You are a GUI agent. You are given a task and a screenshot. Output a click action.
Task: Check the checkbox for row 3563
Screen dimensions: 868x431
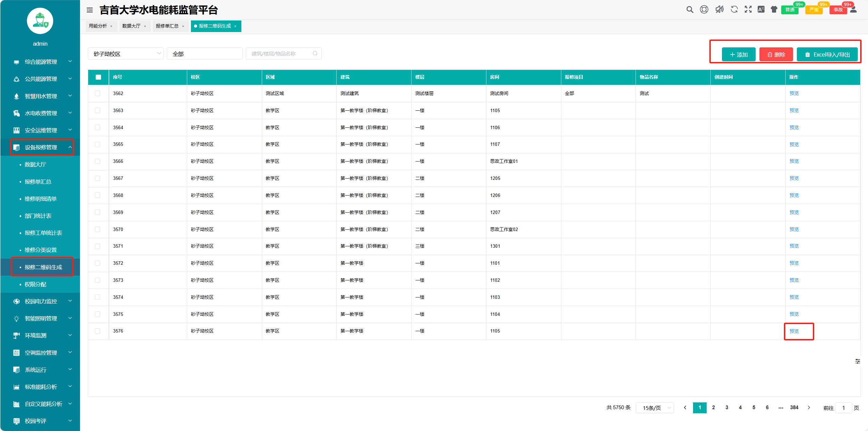point(98,110)
